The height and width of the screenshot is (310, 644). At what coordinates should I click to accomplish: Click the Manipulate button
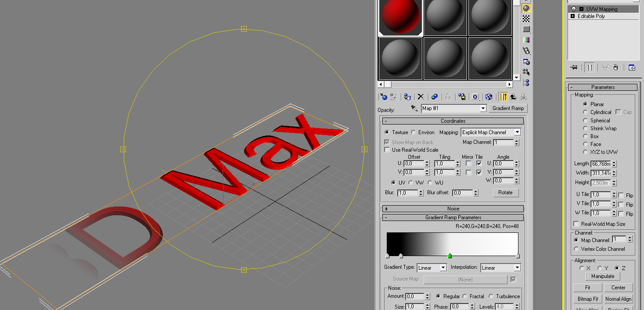pyautogui.click(x=602, y=276)
